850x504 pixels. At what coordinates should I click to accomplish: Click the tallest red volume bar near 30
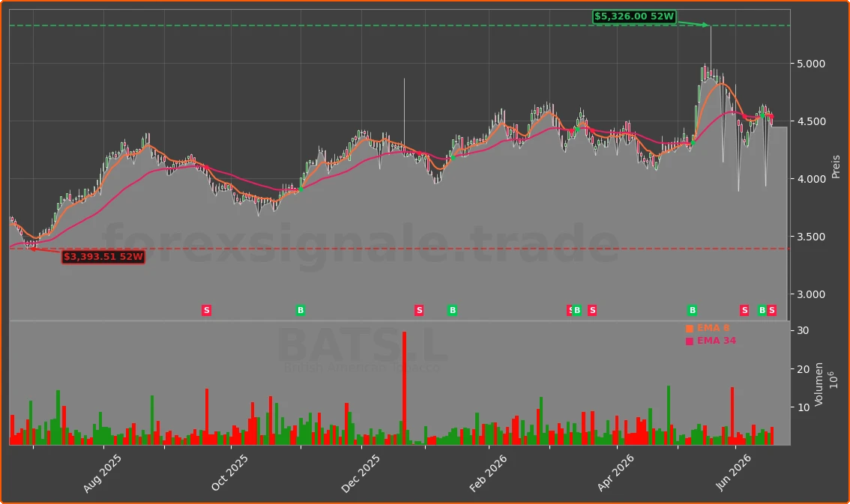click(405, 388)
